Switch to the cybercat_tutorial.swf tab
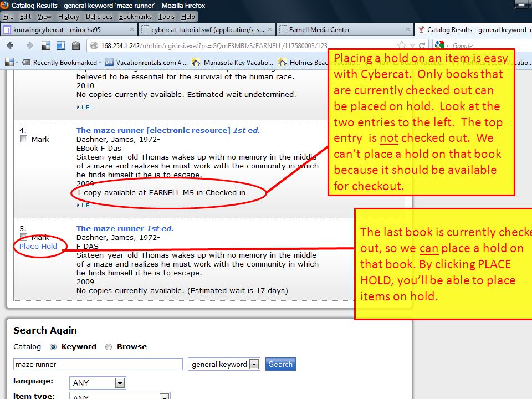This screenshot has height=399, width=532. 207,29
